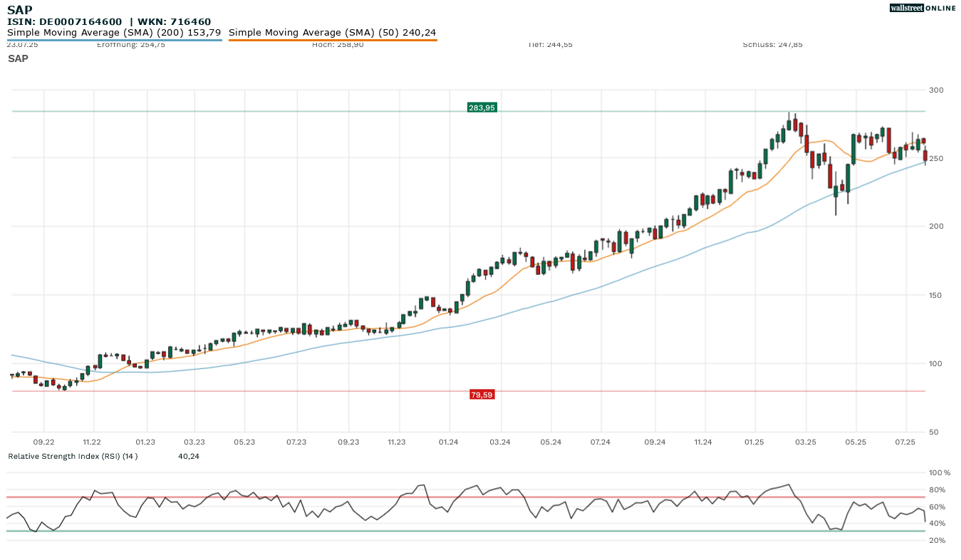The height and width of the screenshot is (560, 961).
Task: Click the 03.23 x-axis label
Action: [x=194, y=442]
